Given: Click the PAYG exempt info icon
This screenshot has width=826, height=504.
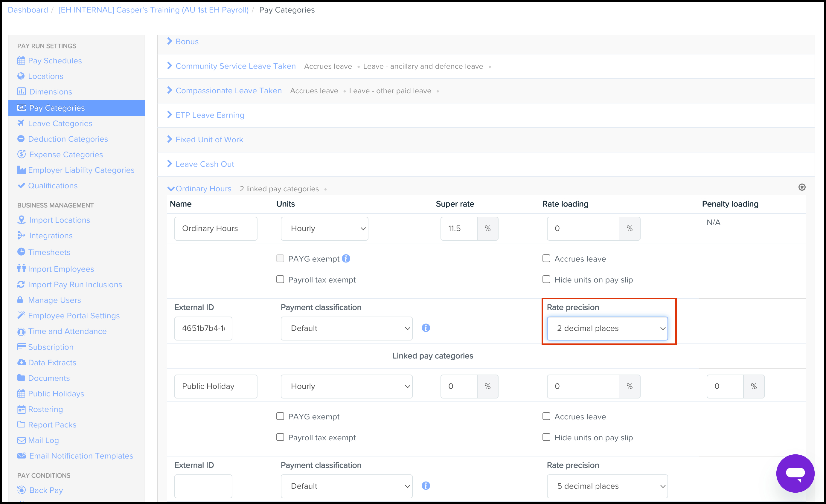Looking at the screenshot, I should point(346,258).
